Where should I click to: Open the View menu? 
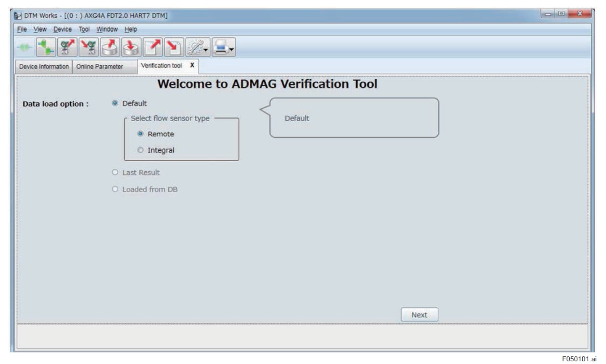[40, 30]
